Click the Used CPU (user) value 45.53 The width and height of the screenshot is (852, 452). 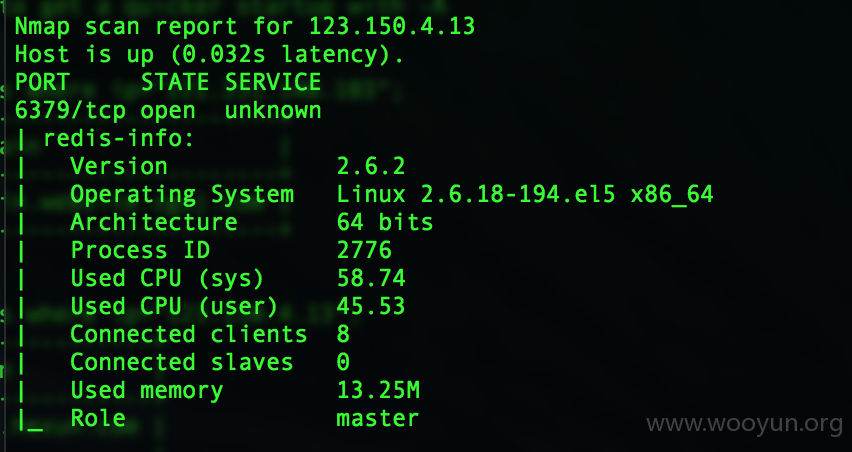pyautogui.click(x=371, y=306)
